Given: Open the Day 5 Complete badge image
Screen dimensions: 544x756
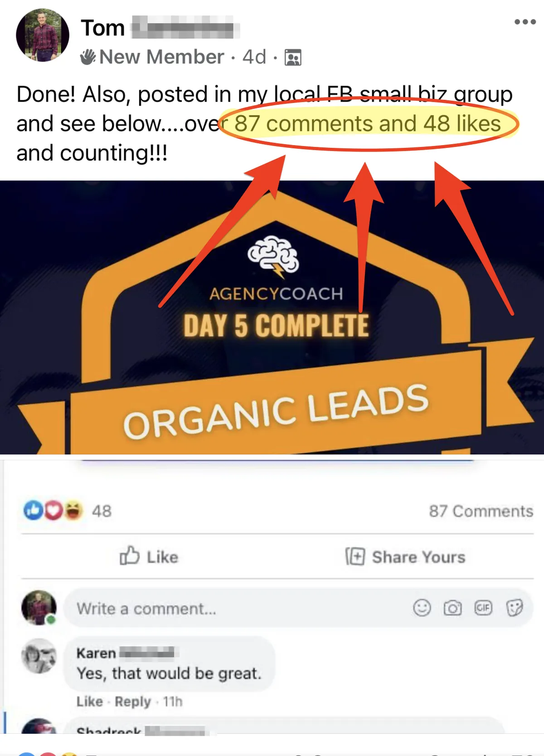Looking at the screenshot, I should tap(272, 317).
